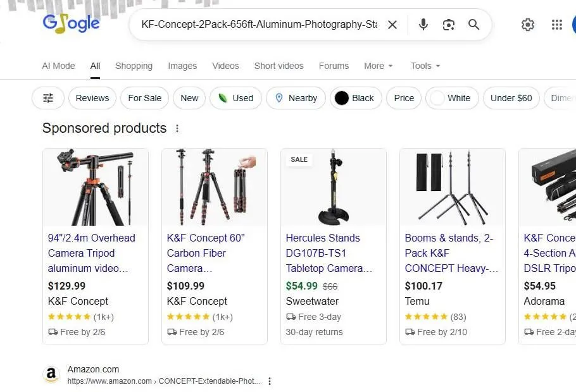Enable the Used condition filter
This screenshot has height=392, width=576.
point(235,98)
